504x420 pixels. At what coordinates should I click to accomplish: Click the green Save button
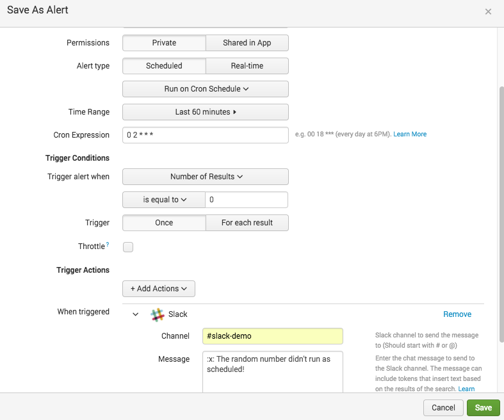483,408
